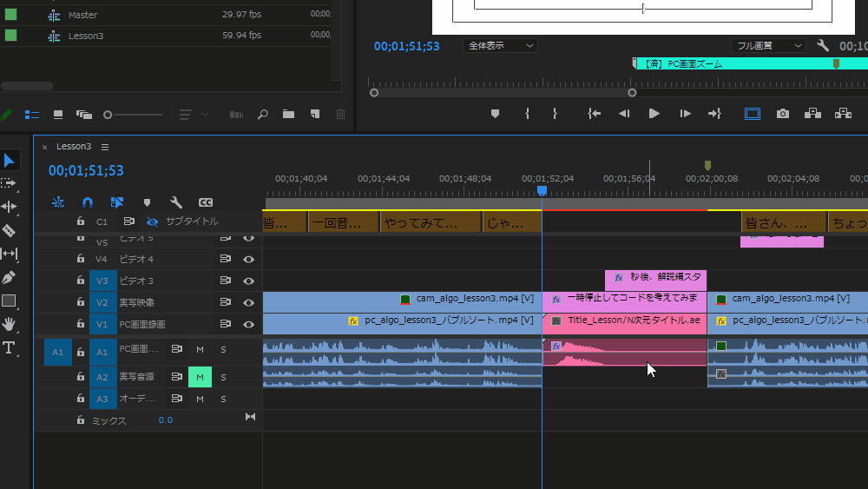Viewport: 868px width, 489px height.
Task: Select the Type tool
Action: (9, 347)
